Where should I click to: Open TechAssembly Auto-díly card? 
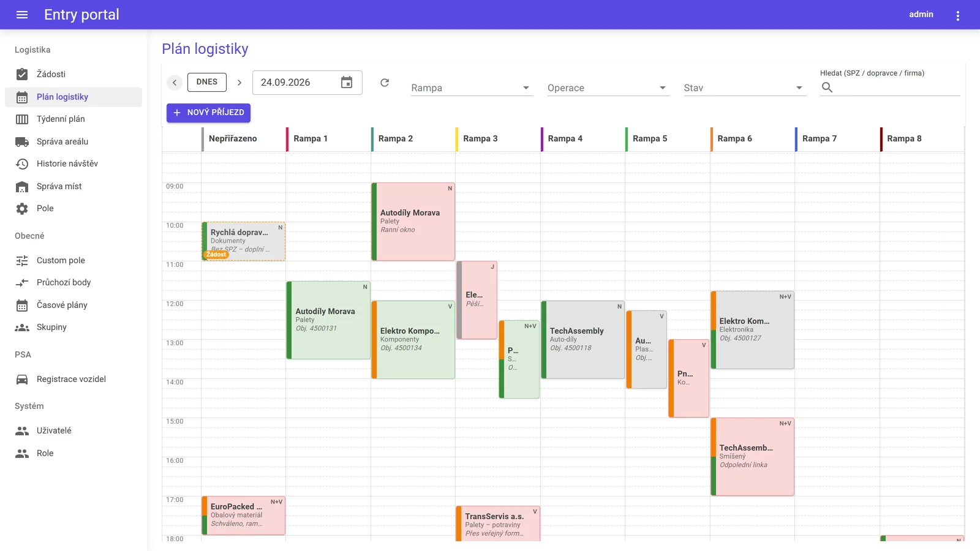click(583, 340)
